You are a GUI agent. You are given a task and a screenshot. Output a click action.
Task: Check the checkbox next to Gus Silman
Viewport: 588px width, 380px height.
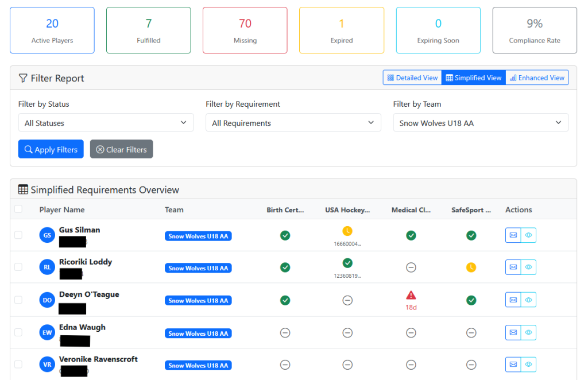click(x=18, y=235)
